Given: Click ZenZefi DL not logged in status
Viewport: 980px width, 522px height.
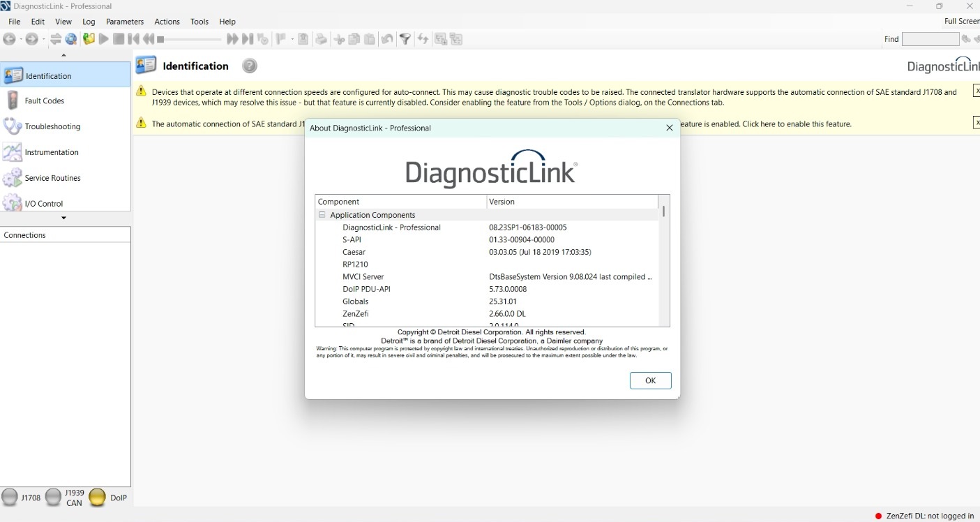Looking at the screenshot, I should click(x=925, y=516).
